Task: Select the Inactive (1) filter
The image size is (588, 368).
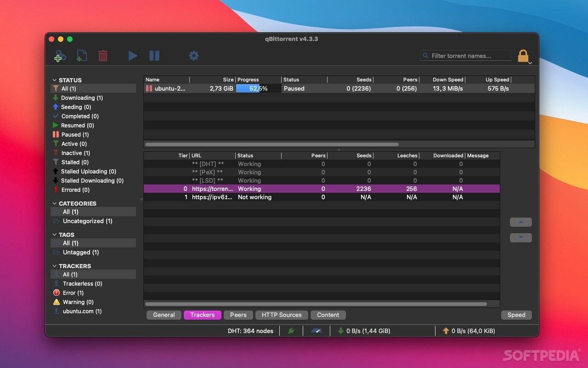Action: pyautogui.click(x=93, y=153)
